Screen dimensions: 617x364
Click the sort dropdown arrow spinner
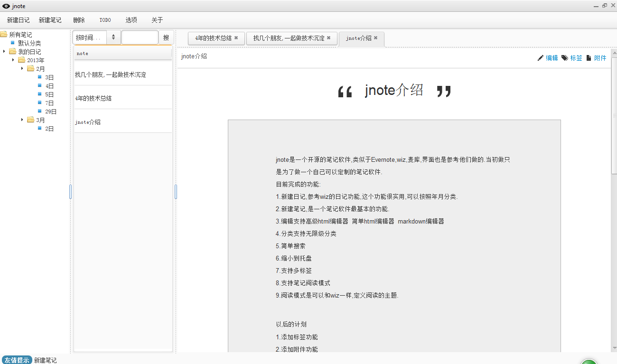[113, 37]
